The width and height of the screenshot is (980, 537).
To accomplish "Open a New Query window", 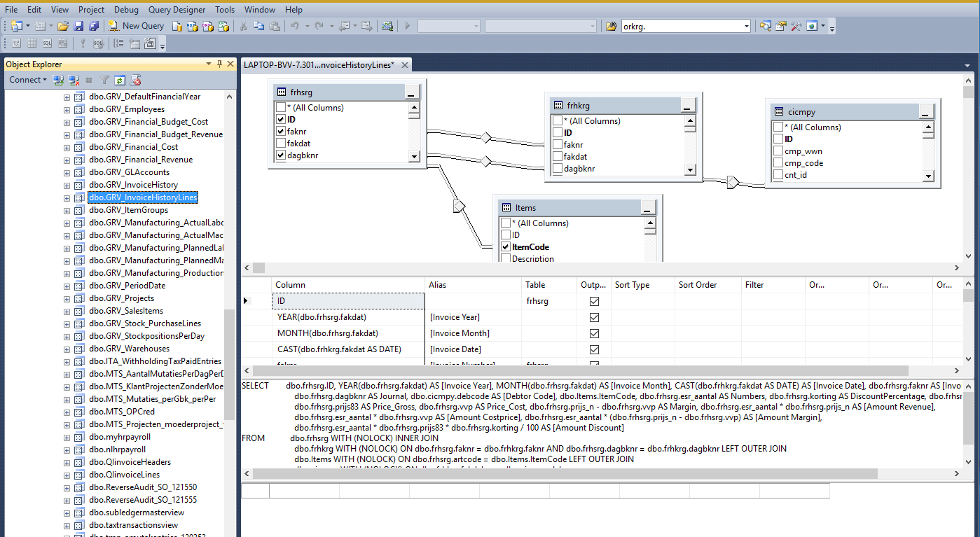I will click(135, 26).
